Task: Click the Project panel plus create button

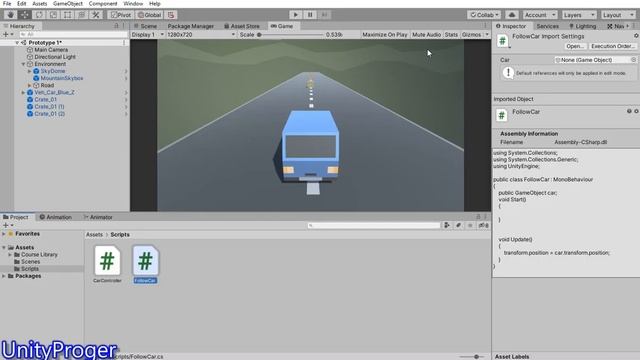Action: click(x=8, y=225)
